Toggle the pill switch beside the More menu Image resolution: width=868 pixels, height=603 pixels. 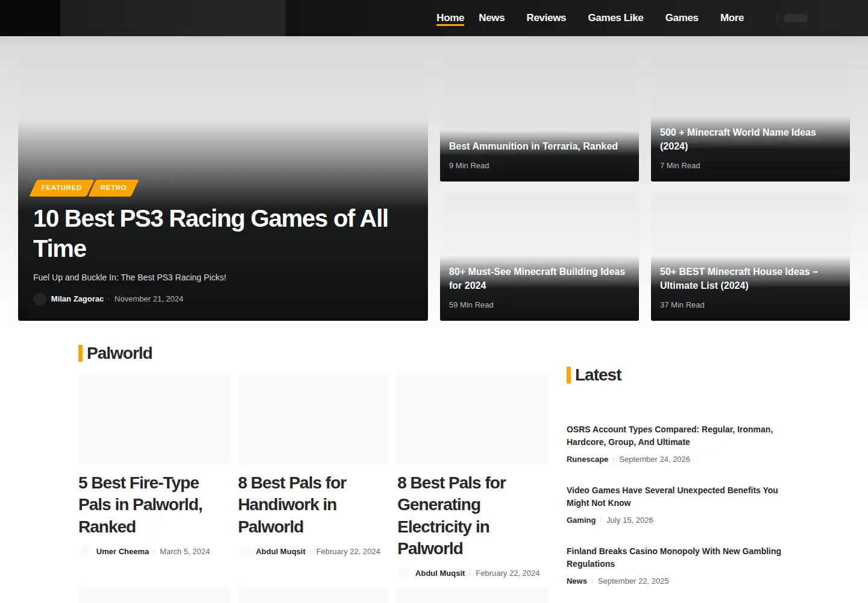click(x=795, y=18)
